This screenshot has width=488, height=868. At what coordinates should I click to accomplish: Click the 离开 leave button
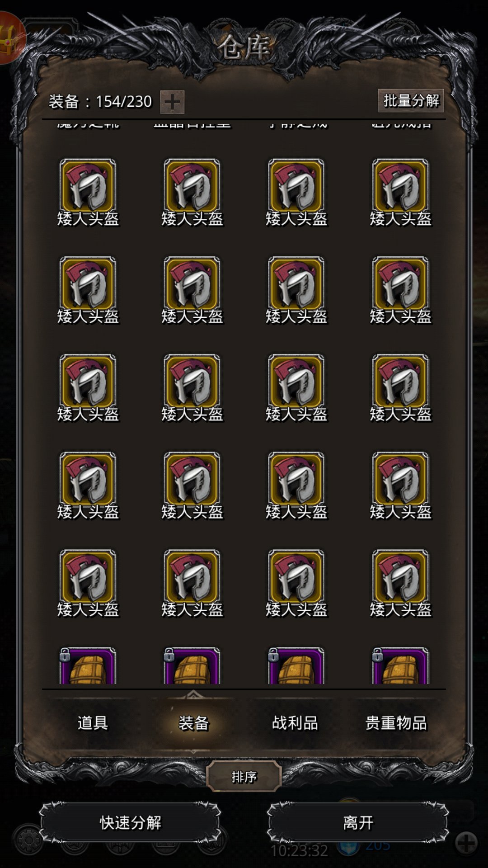tap(358, 822)
